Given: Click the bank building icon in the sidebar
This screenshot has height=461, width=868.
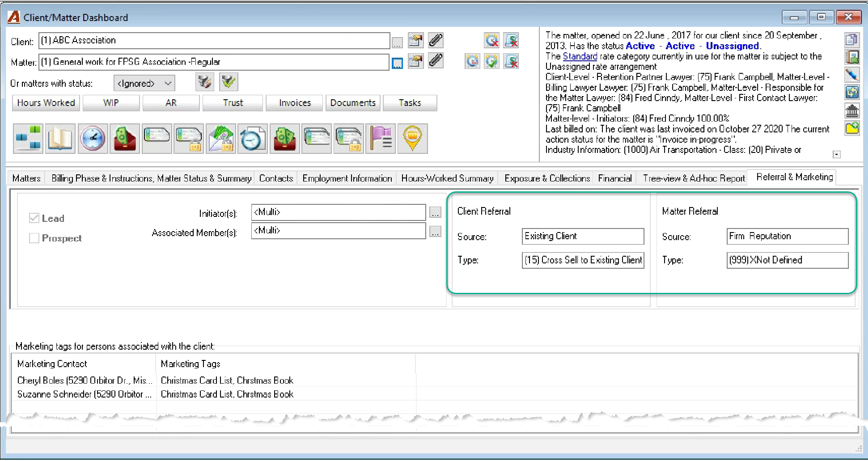Looking at the screenshot, I should tap(852, 110).
